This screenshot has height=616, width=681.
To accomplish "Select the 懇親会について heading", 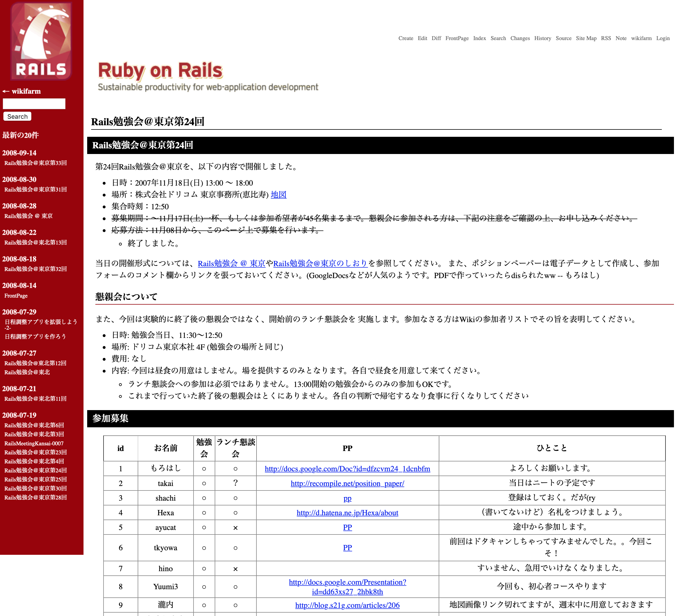I will pos(126,296).
